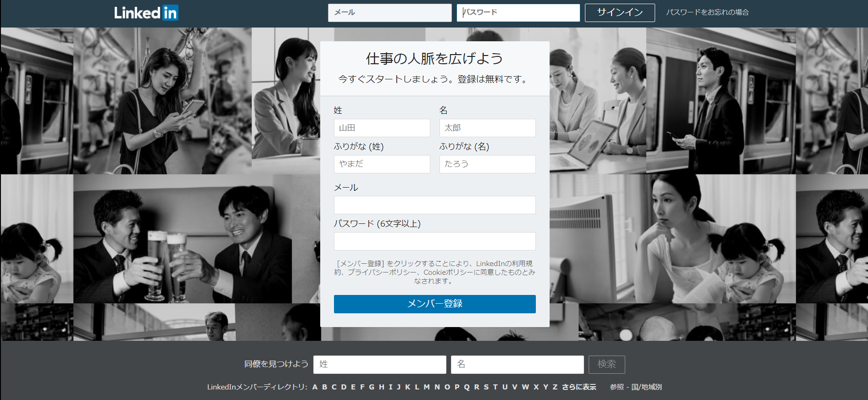Open member directory letter T
868x400 pixels.
[x=495, y=387]
